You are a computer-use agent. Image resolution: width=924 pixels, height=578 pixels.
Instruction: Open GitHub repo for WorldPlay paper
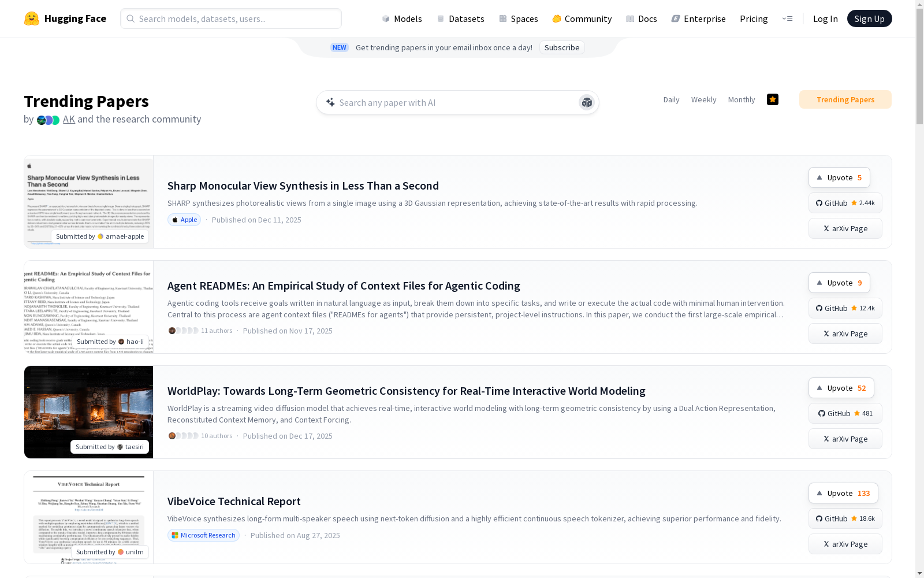click(845, 413)
